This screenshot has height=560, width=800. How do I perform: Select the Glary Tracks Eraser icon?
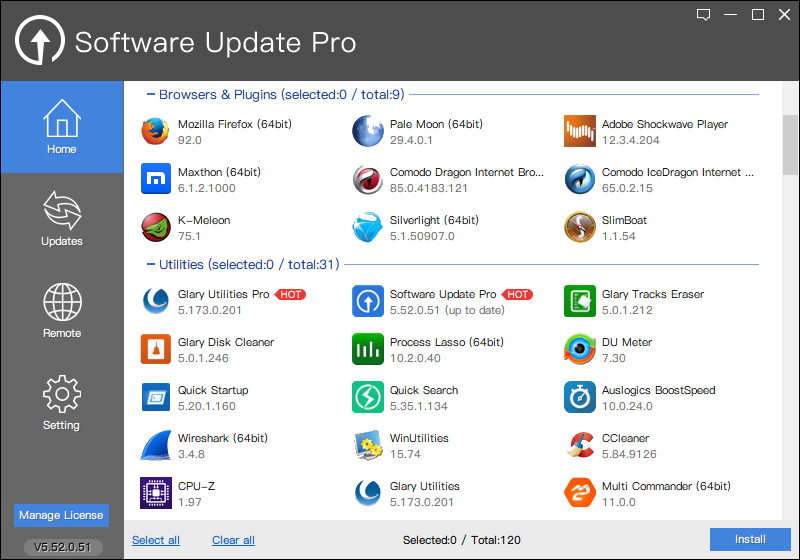pyautogui.click(x=580, y=301)
